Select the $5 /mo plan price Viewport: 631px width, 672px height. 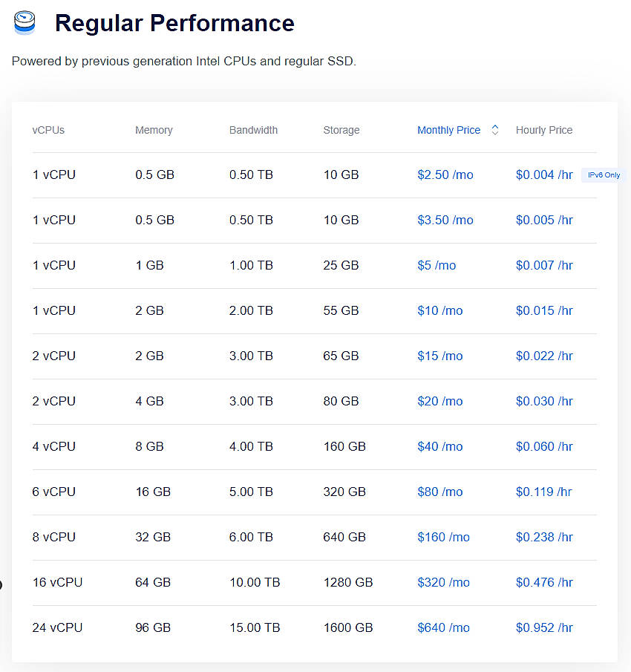(437, 265)
